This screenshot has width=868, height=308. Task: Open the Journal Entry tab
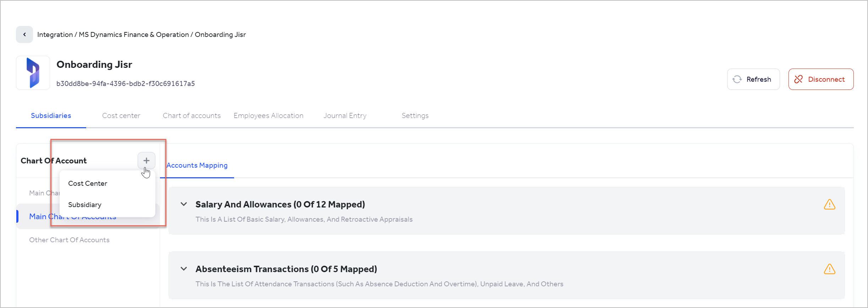pos(344,115)
